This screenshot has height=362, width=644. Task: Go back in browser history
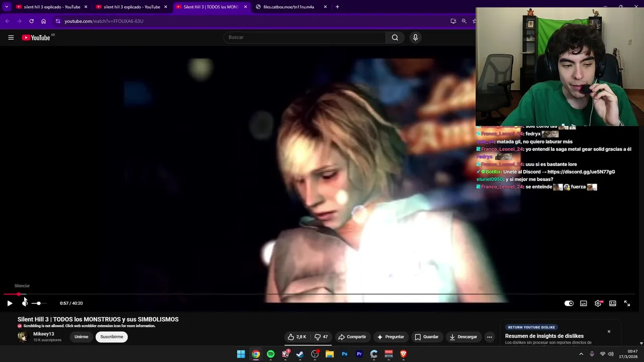point(7,21)
